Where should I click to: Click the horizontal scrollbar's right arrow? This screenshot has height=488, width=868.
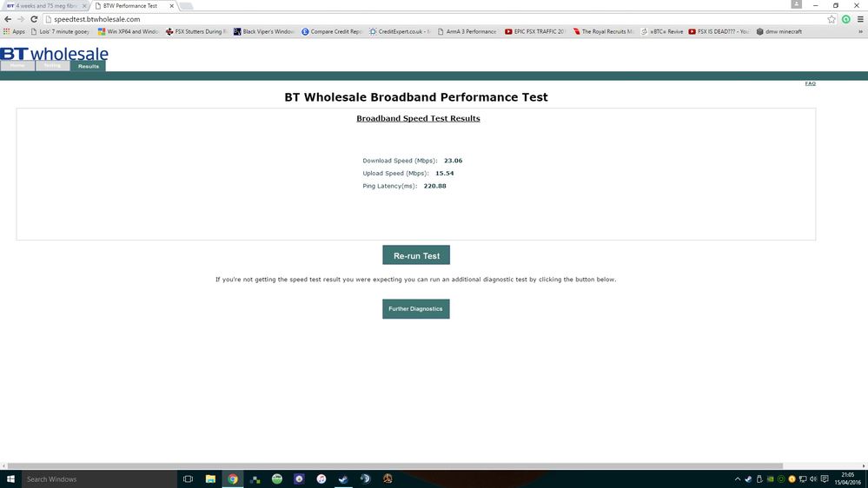tap(864, 466)
